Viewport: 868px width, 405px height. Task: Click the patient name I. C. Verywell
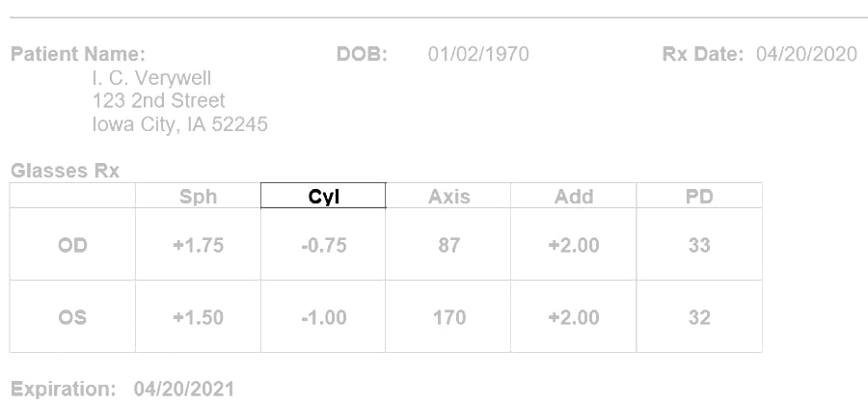click(151, 78)
